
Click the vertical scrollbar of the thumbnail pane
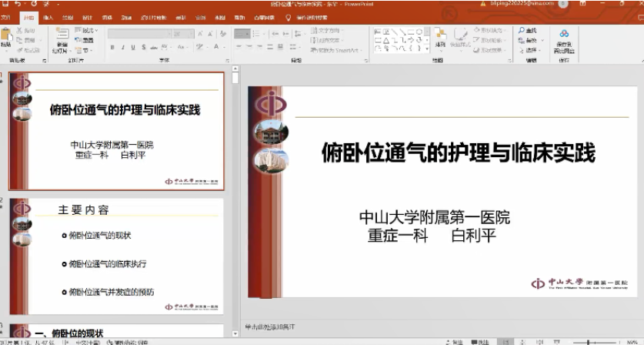(235, 193)
